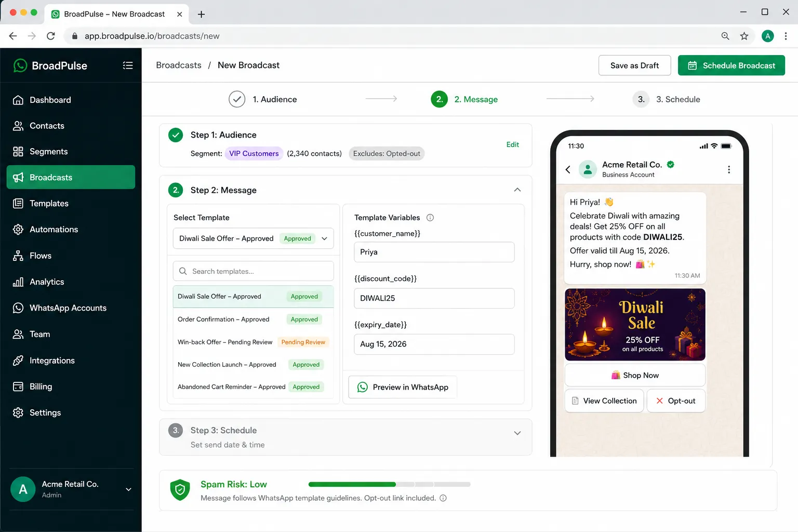
Task: Open the browser three-dot menu
Action: 786,36
